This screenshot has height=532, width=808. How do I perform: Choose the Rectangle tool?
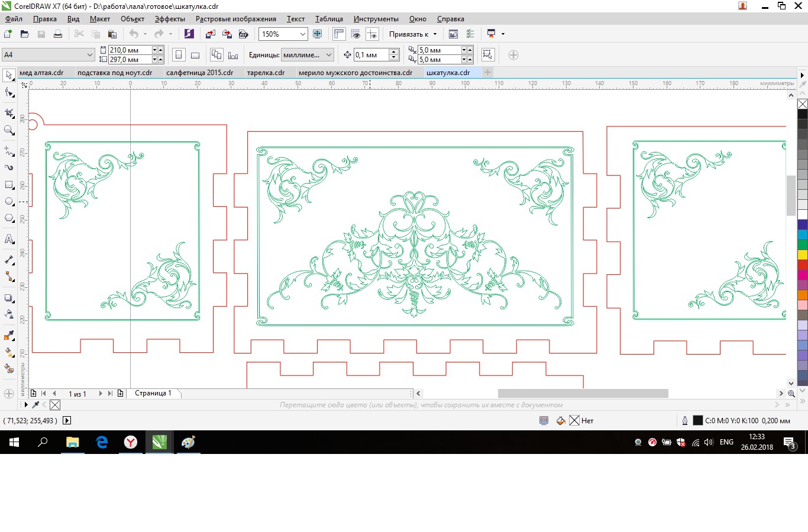(9, 185)
